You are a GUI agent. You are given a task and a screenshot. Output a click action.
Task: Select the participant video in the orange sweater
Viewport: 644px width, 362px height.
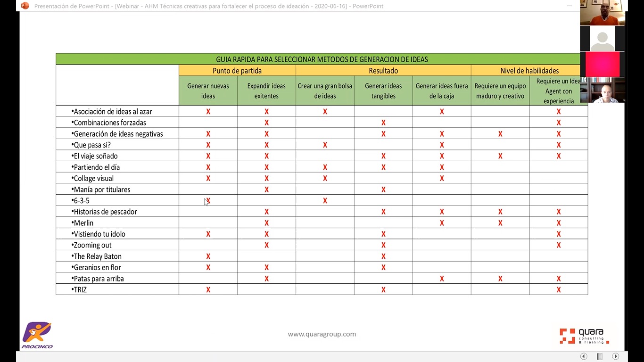[x=603, y=13]
